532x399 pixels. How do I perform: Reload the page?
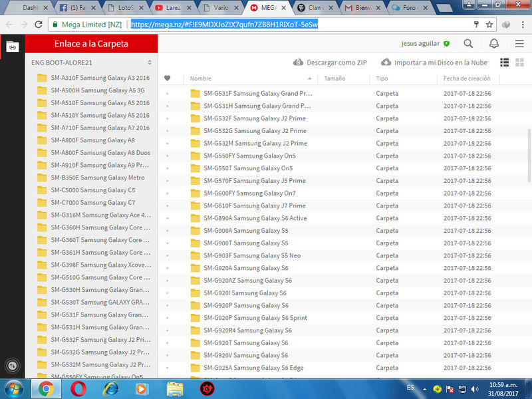(x=39, y=25)
